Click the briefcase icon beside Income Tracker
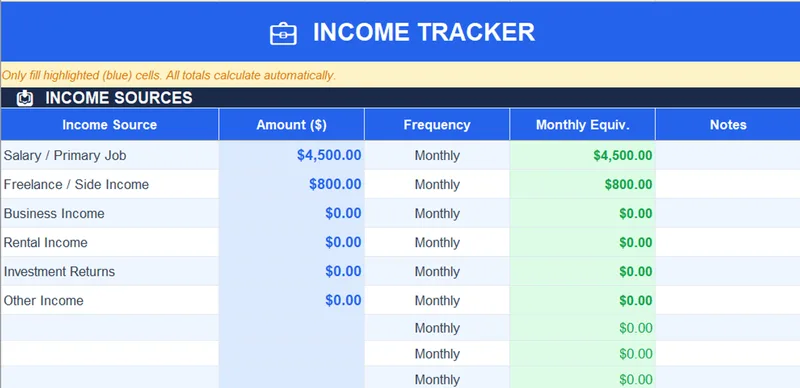Viewport: 800px width, 388px height. point(283,34)
